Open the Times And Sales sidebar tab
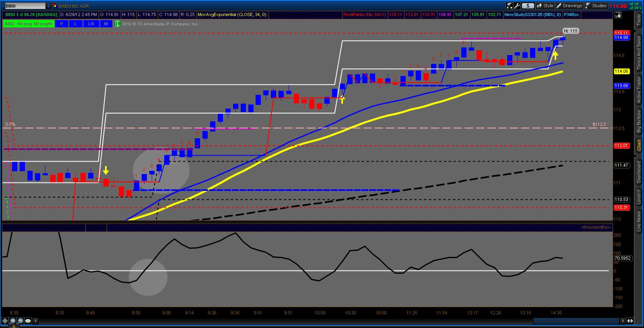 coord(639,53)
